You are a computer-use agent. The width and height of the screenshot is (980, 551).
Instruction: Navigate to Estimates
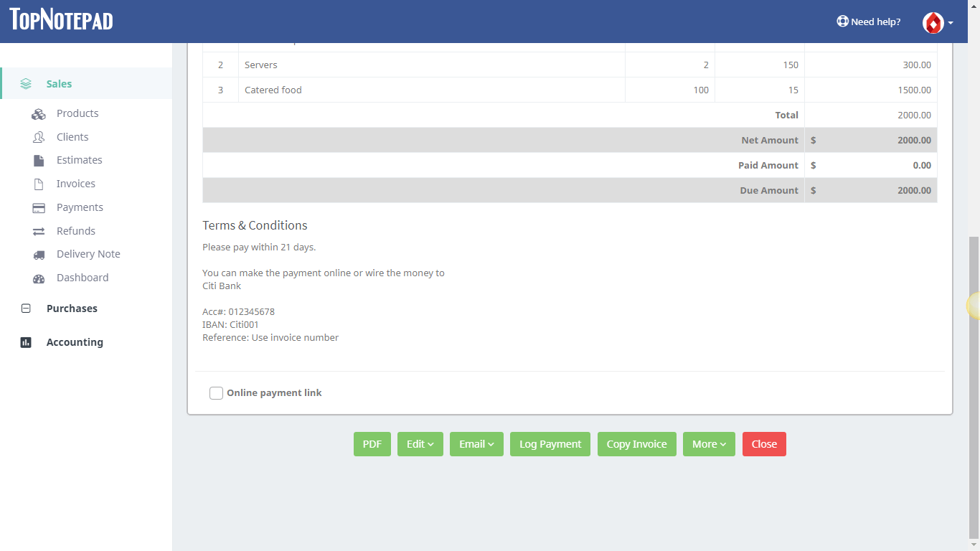point(79,160)
